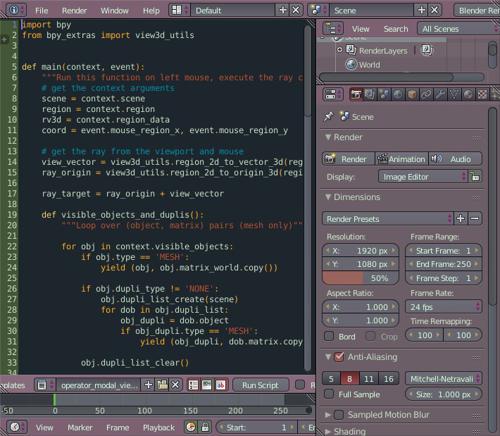
Task: Enable the Bord checkbox
Action: tap(329, 336)
